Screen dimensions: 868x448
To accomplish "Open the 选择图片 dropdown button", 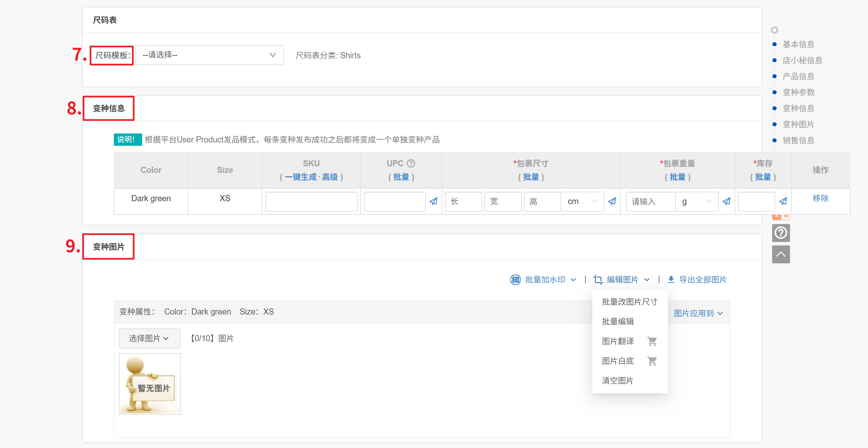I will point(149,338).
